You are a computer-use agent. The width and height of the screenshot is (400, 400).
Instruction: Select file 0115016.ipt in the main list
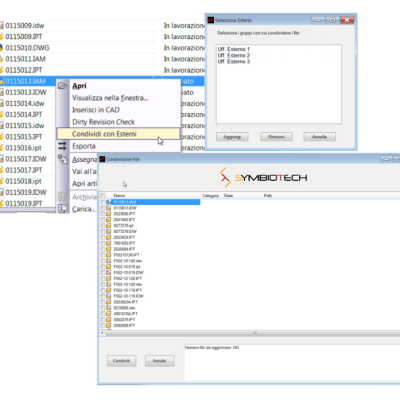(x=23, y=148)
